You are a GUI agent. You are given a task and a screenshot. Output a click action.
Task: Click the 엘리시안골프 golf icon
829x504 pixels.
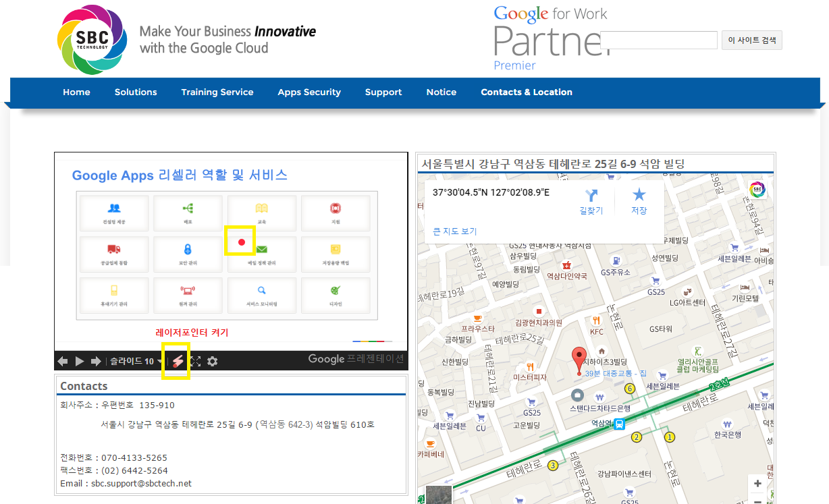698,351
